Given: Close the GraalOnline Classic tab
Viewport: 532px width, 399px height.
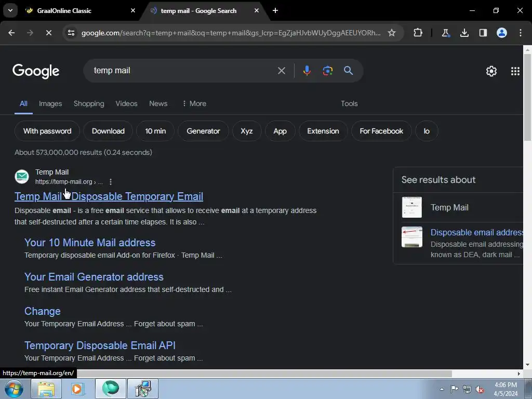Looking at the screenshot, I should [x=133, y=10].
